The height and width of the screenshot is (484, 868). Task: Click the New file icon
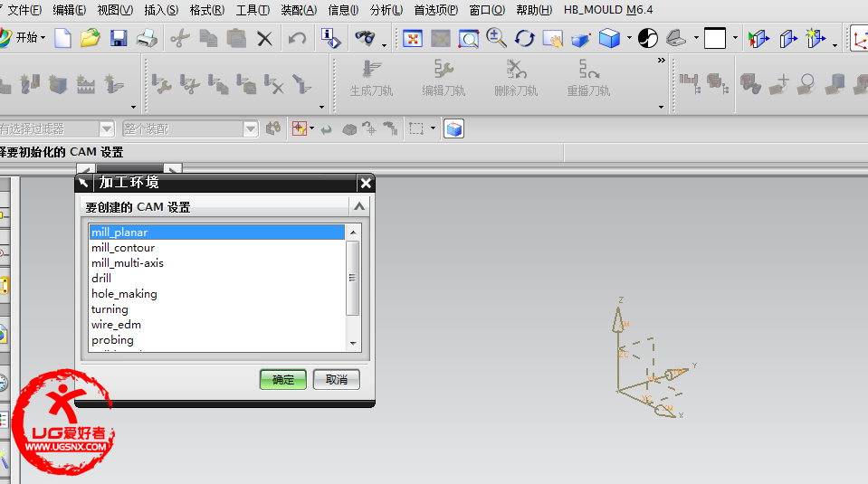pyautogui.click(x=62, y=38)
